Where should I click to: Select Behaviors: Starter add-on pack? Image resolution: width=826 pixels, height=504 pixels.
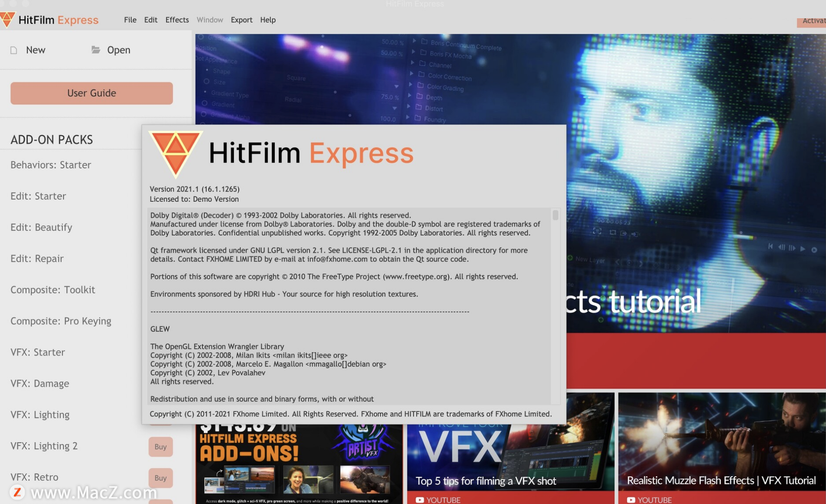click(x=51, y=165)
